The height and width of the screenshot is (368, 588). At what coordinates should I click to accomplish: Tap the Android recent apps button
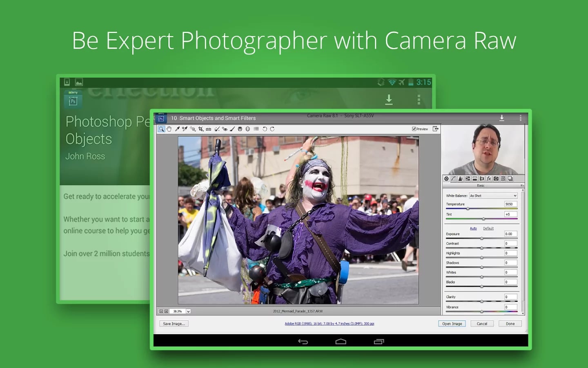tap(379, 341)
